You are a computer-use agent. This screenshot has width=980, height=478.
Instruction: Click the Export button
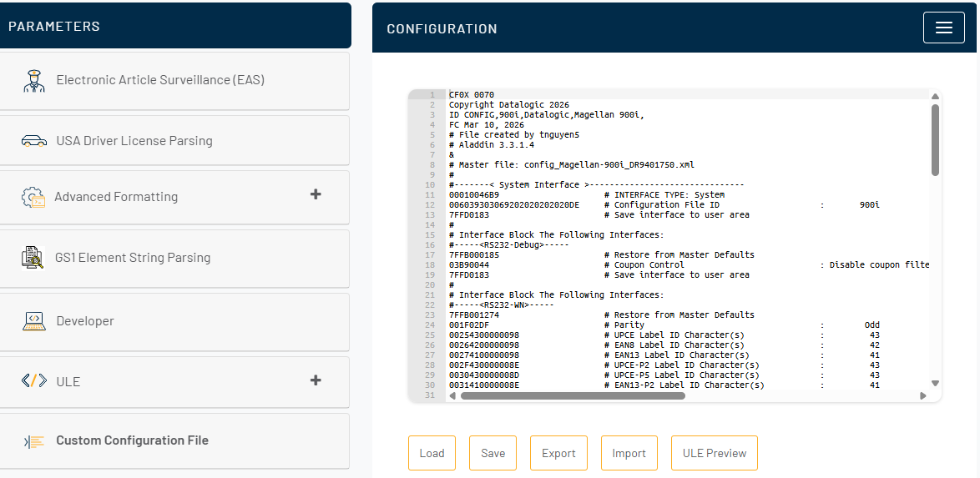tap(558, 453)
